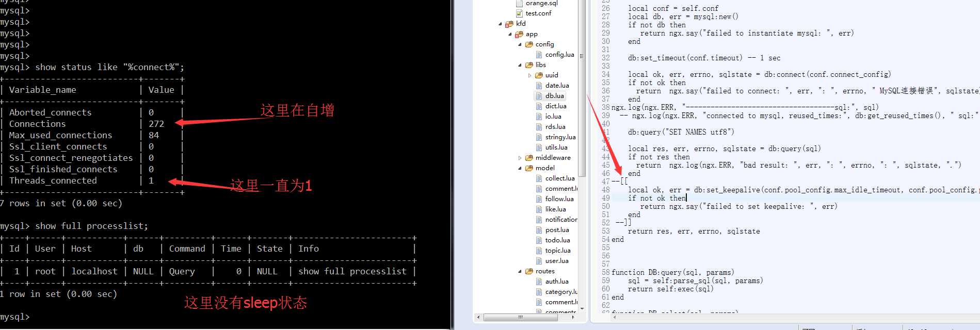Open the collect.lua file icon
Image resolution: width=980 pixels, height=330 pixels.
[x=539, y=178]
